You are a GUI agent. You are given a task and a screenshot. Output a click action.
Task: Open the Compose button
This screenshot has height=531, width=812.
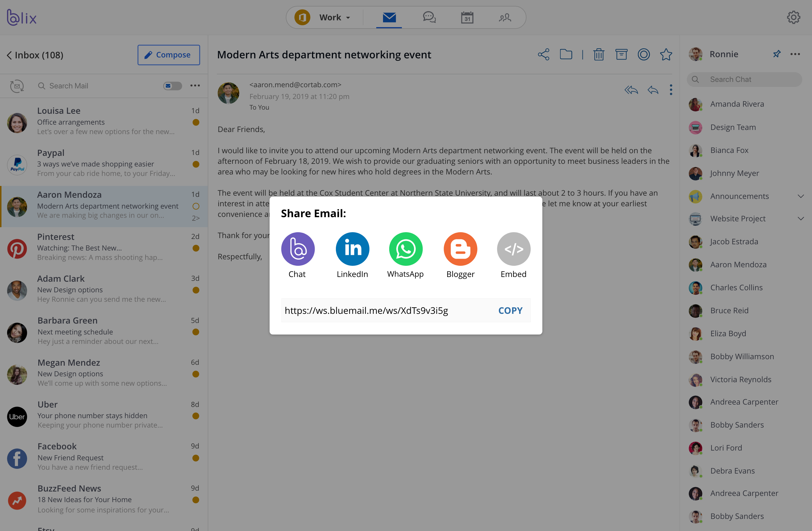169,55
